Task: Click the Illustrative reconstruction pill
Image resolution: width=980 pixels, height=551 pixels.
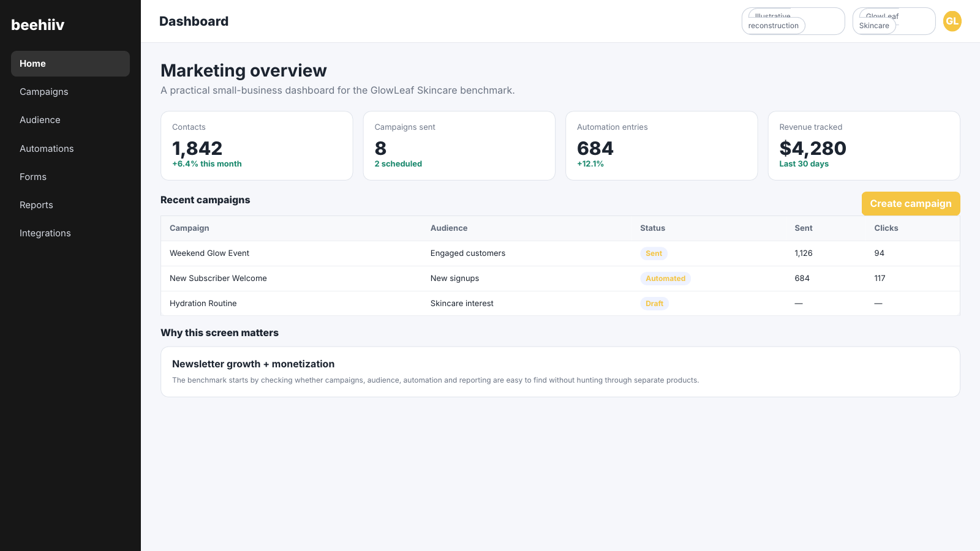Action: [793, 21]
